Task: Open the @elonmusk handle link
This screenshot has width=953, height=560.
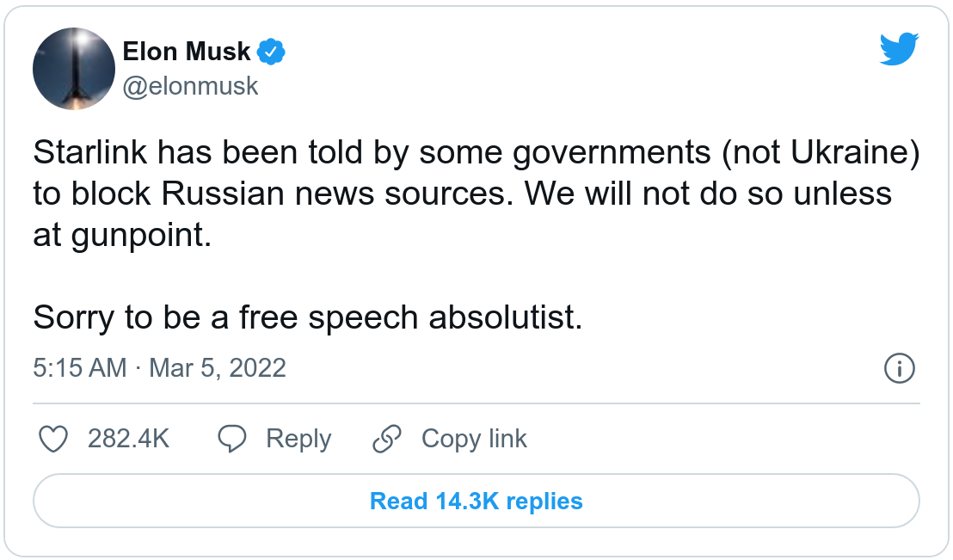Action: pos(191,87)
